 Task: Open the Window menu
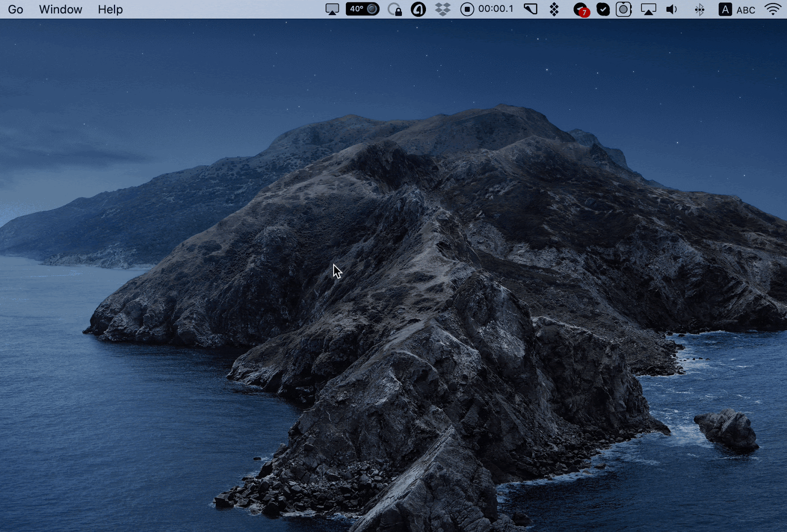(x=60, y=9)
